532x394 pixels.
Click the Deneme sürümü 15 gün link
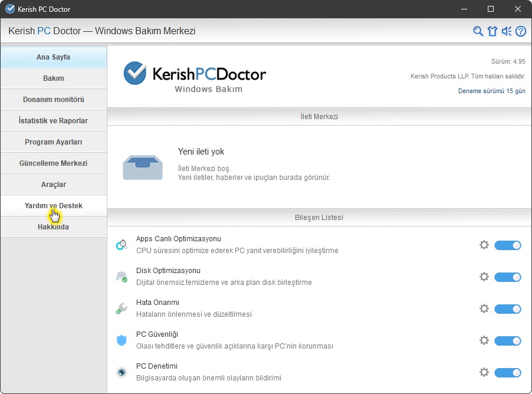click(x=491, y=91)
